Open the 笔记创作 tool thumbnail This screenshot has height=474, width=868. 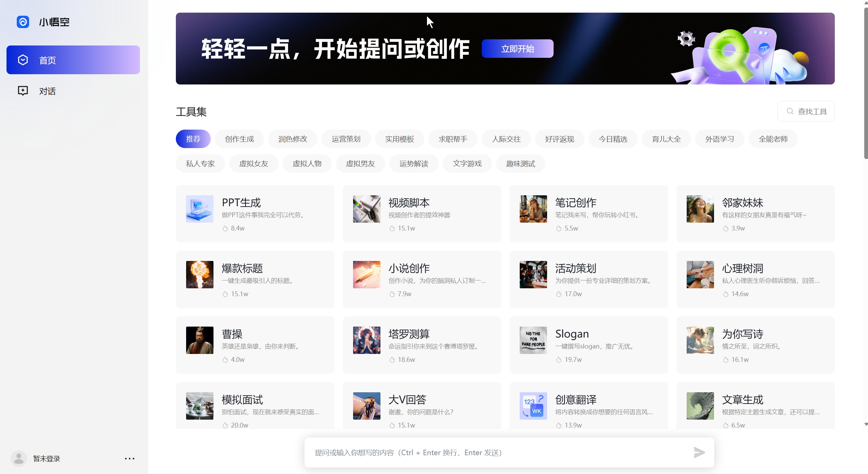(x=533, y=209)
